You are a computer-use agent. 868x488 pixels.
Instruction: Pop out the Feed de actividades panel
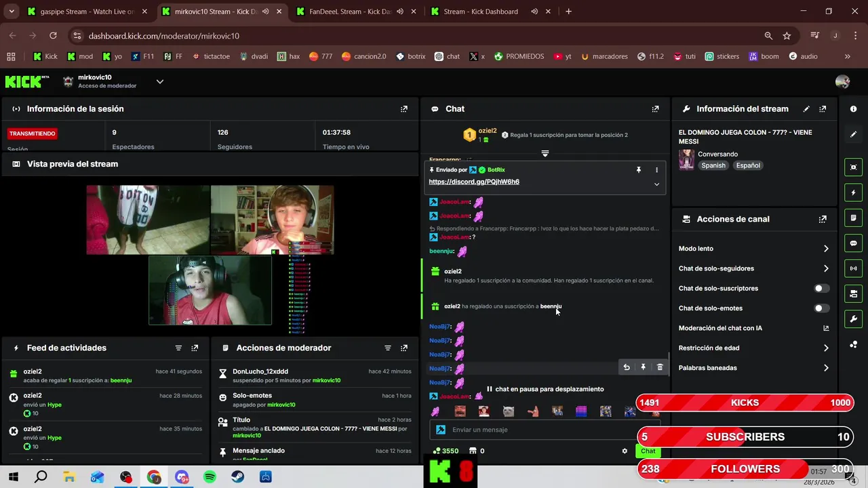(x=195, y=348)
